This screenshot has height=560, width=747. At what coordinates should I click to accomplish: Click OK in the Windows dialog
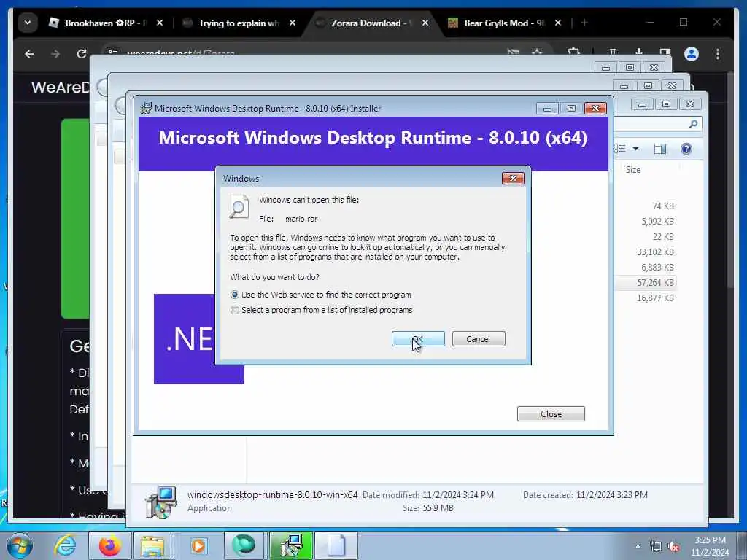coord(418,339)
